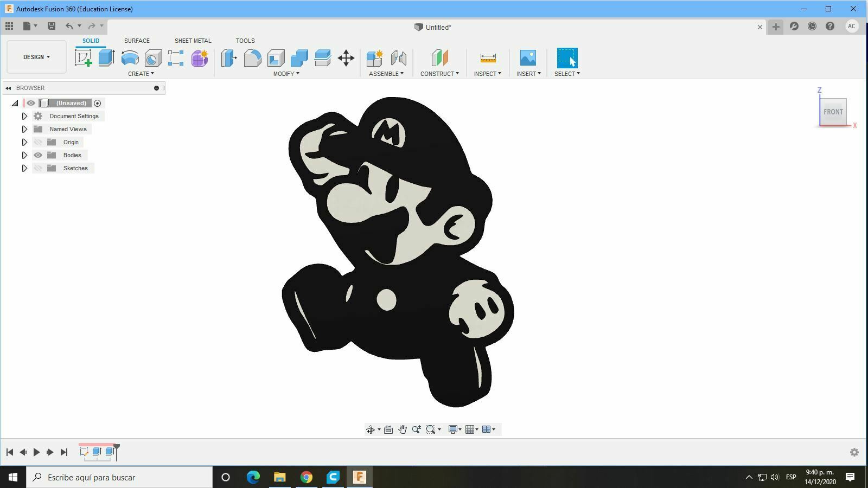Show the hidden Origin folder
Image resolution: width=868 pixels, height=488 pixels.
(x=38, y=142)
